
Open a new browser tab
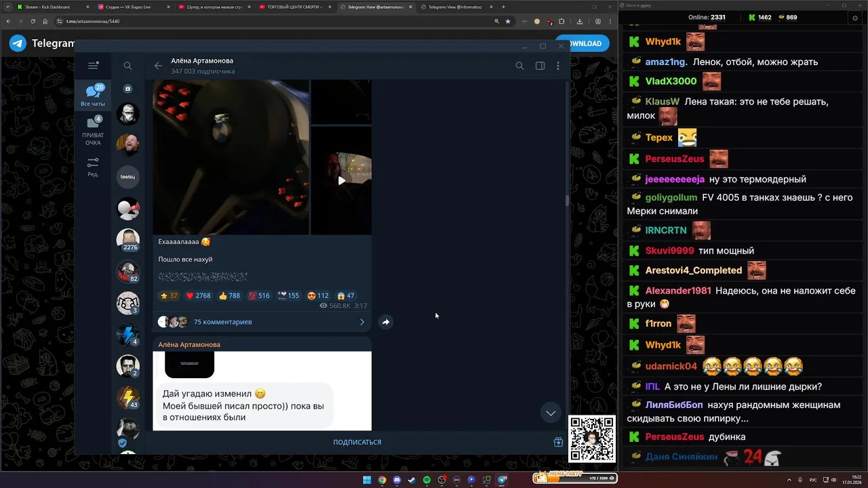[x=503, y=7]
